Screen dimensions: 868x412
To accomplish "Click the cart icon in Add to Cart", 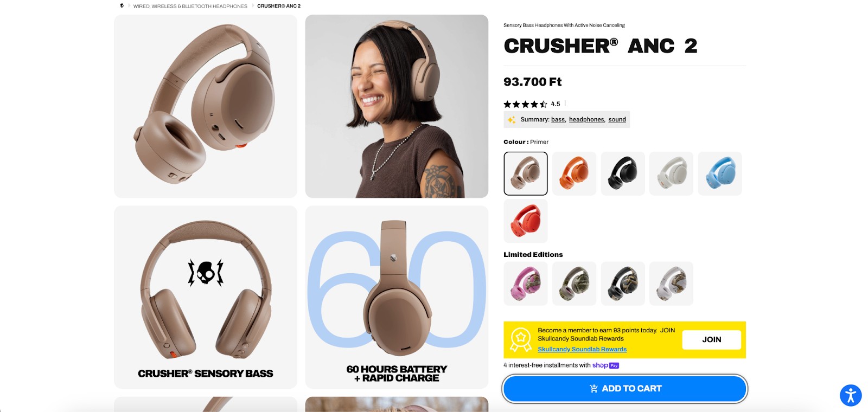I will point(593,389).
